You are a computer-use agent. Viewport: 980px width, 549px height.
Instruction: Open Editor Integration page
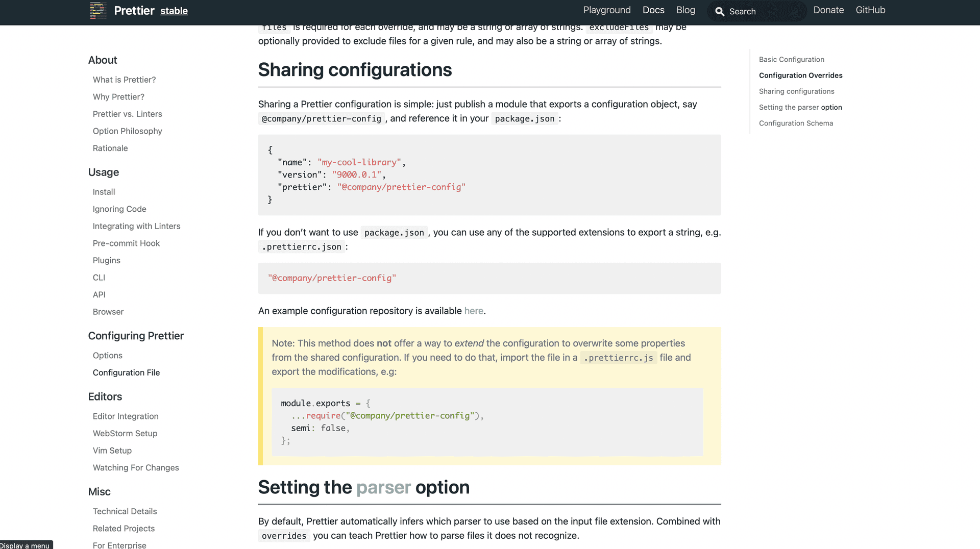click(x=126, y=416)
